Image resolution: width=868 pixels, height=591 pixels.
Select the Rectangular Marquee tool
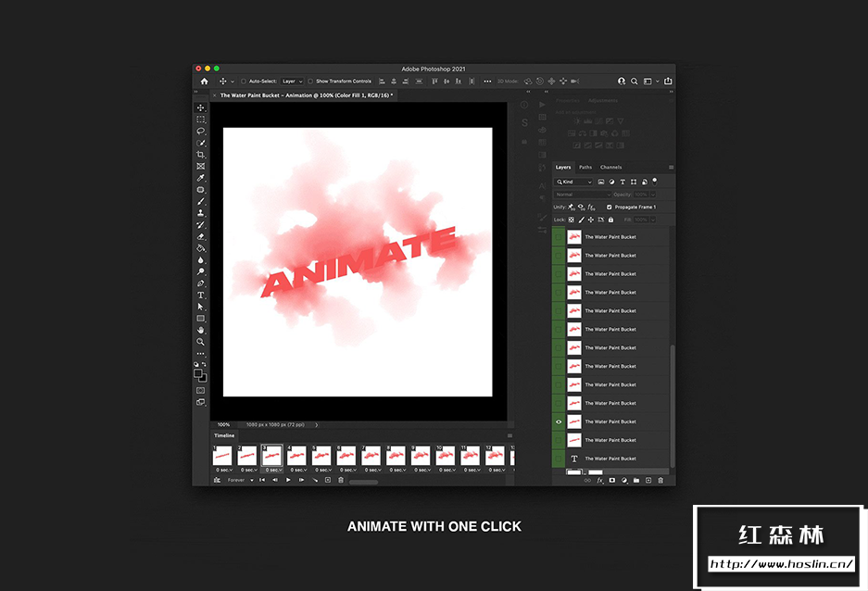click(200, 119)
